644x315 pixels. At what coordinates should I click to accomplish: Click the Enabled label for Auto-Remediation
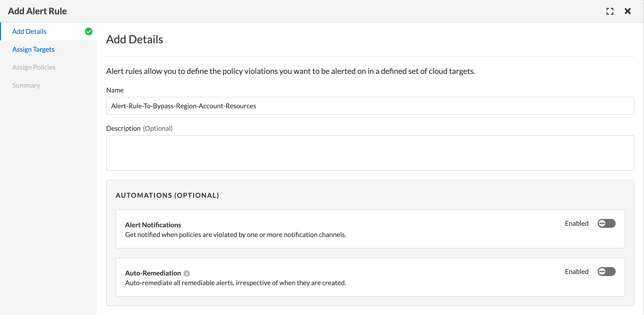pos(576,272)
